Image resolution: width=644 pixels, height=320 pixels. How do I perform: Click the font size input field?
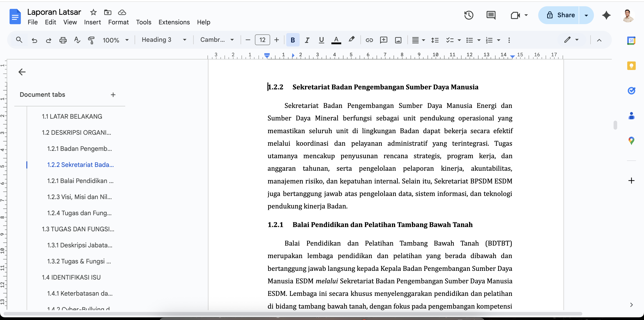coord(262,40)
